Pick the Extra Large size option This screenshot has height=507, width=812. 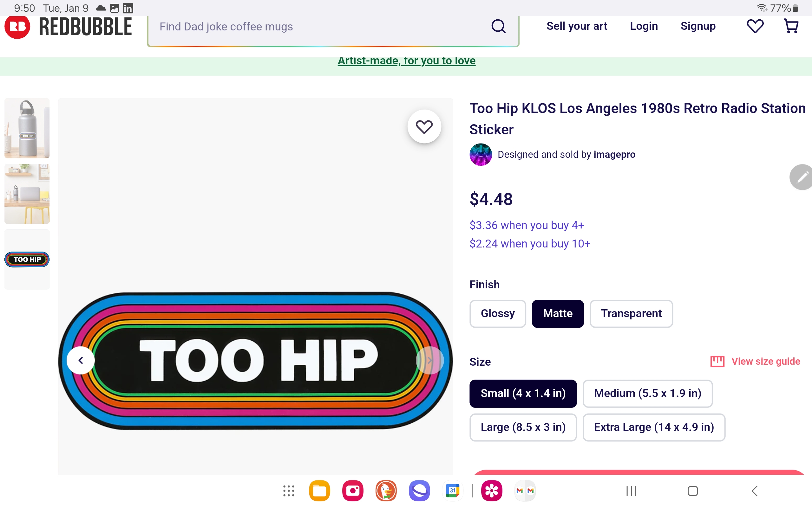654,427
